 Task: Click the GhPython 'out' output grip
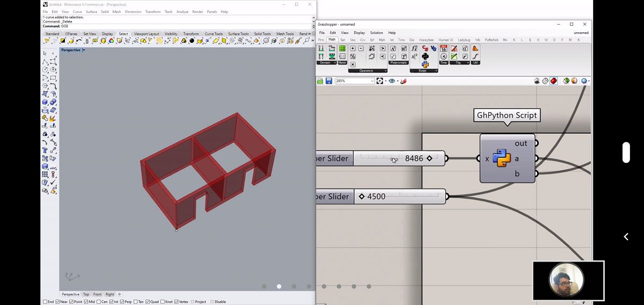(x=536, y=143)
